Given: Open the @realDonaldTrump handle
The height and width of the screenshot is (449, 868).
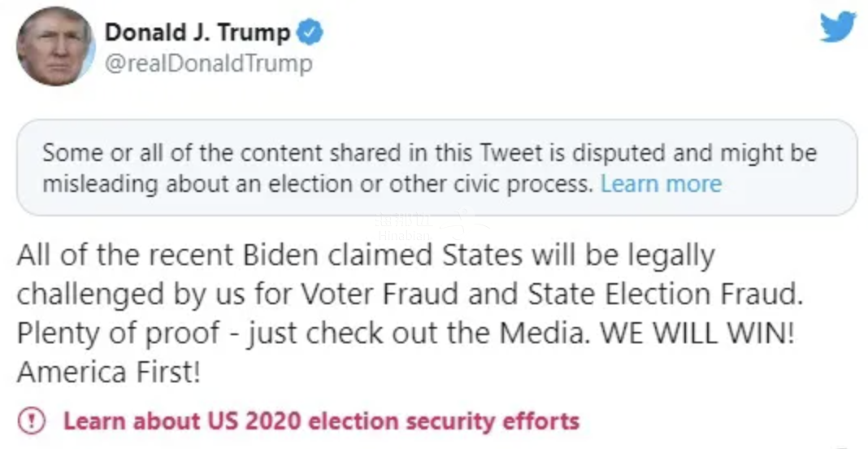Looking at the screenshot, I should click(x=208, y=63).
